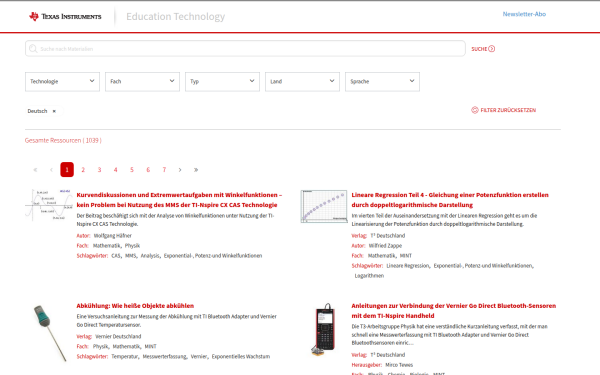Focus the 'Suche nach Materialien' search field

click(x=245, y=49)
